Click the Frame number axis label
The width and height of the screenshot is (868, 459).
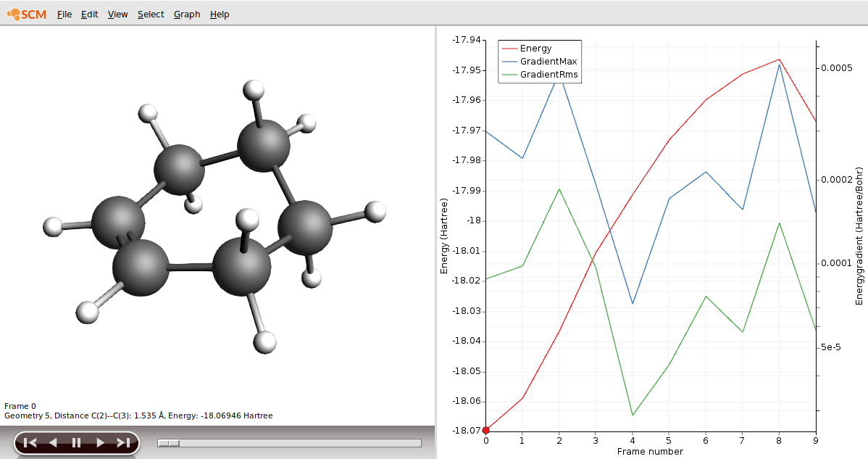tap(650, 452)
